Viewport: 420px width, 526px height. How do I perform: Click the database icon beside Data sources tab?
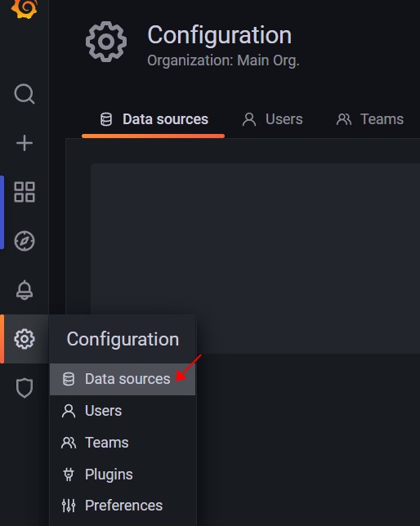106,119
